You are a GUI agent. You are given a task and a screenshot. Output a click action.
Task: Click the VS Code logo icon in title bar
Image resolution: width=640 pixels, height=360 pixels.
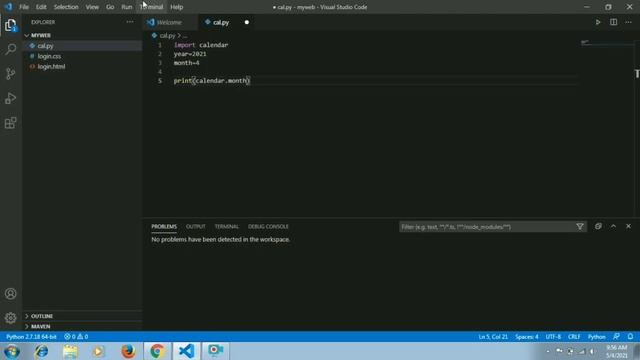pos(8,7)
